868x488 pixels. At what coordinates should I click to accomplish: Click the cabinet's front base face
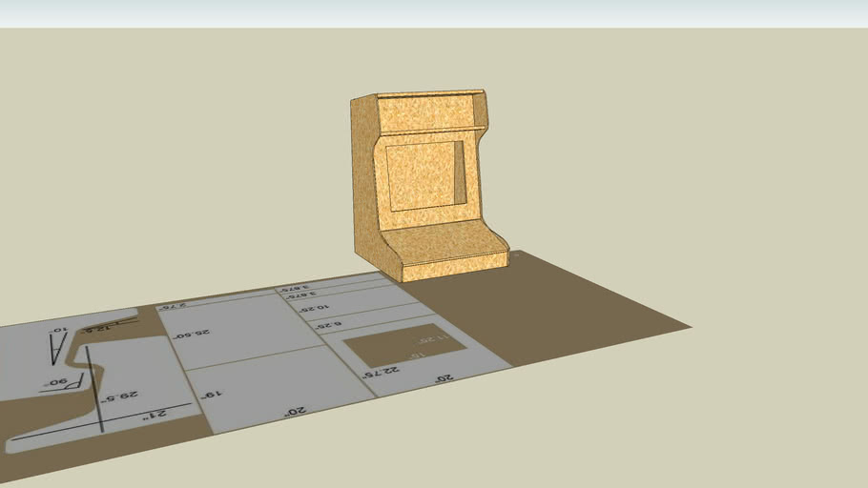point(454,266)
